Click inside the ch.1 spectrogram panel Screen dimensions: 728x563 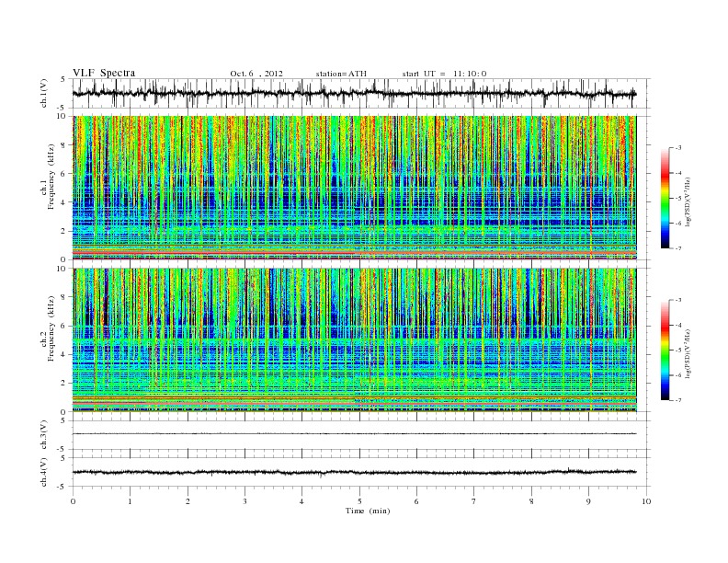coord(355,188)
